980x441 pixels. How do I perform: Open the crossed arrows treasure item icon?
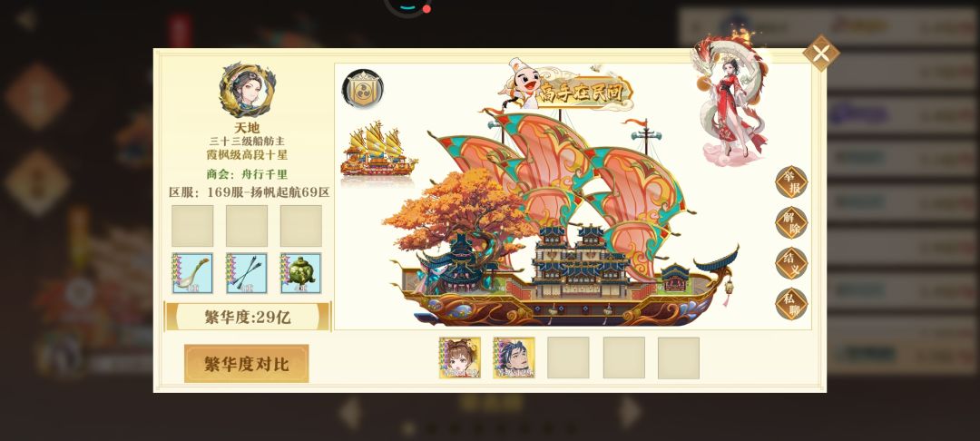point(247,273)
